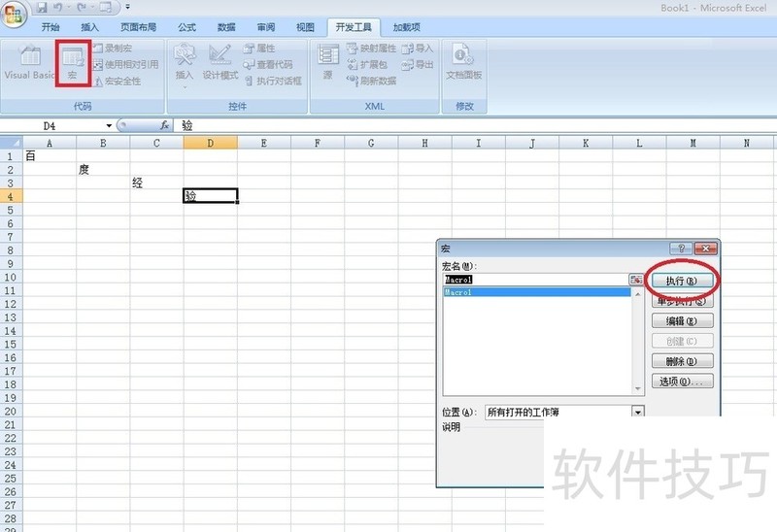Image resolution: width=777 pixels, height=532 pixels.
Task: Switch to the 插入 (Insert) tab
Action: [x=89, y=27]
